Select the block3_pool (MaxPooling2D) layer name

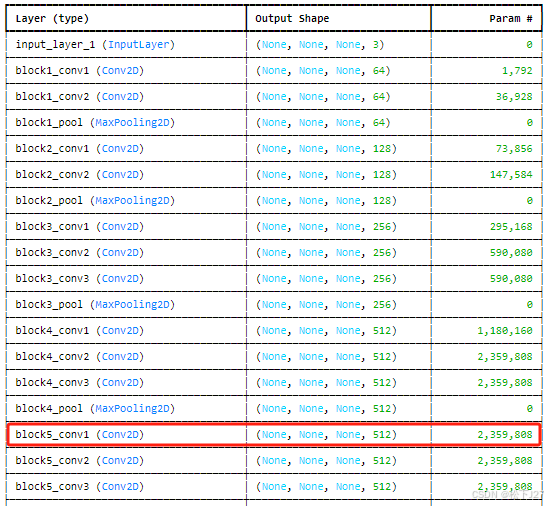[95, 305]
